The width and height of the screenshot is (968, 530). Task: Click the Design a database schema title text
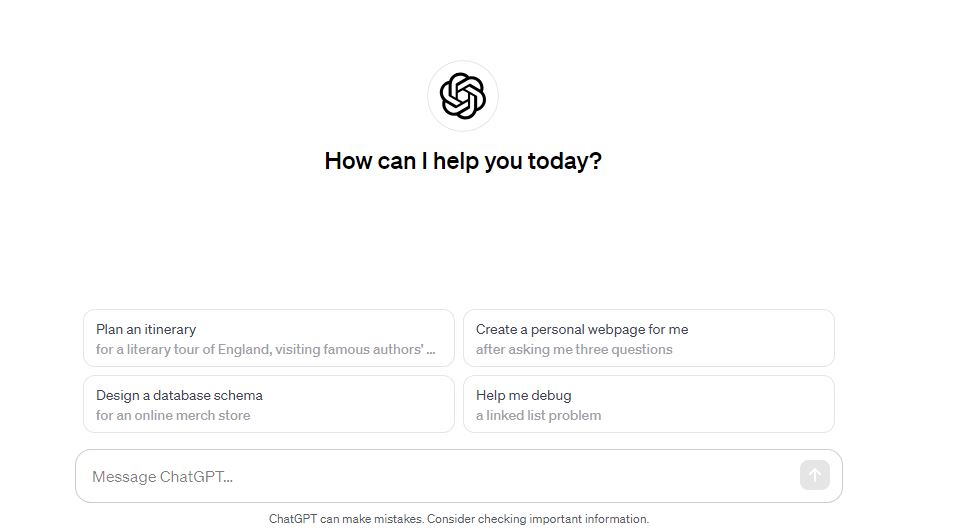[179, 395]
